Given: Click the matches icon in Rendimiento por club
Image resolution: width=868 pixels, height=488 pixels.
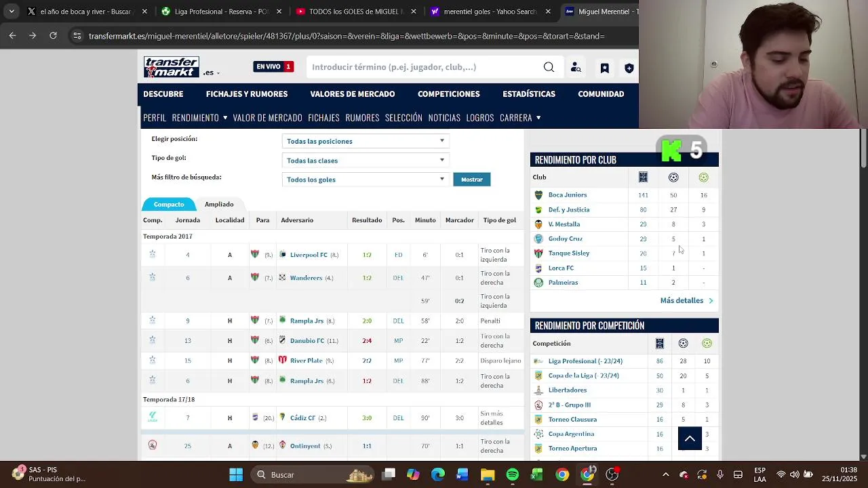Looking at the screenshot, I should point(643,178).
